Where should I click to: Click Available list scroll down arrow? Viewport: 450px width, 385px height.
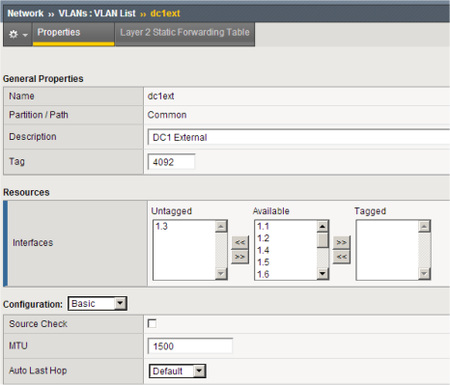(322, 274)
